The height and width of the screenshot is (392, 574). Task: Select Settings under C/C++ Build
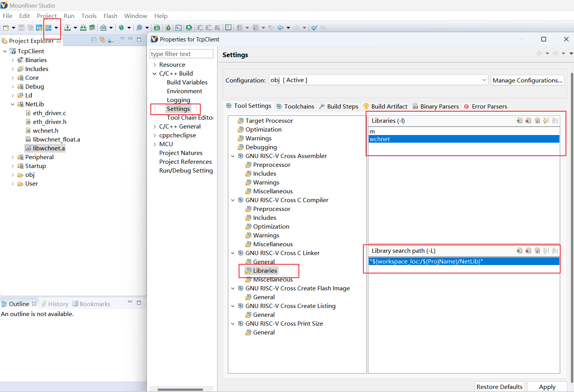coord(178,109)
